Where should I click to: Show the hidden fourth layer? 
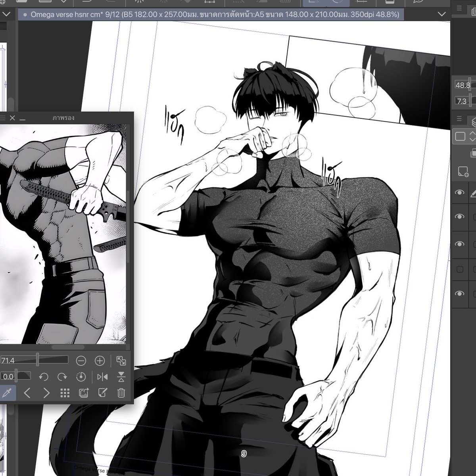[x=460, y=269]
